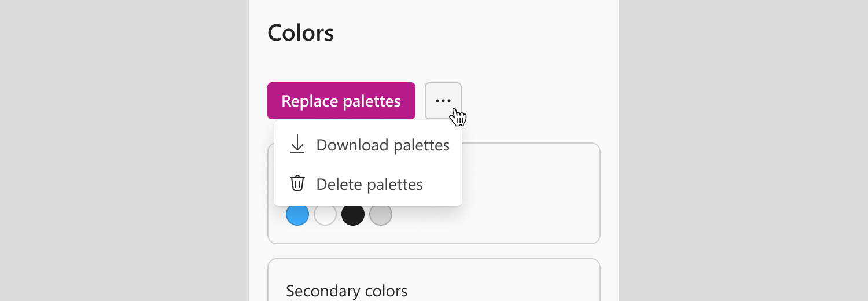
Task: Click the trash can icon
Action: tap(297, 183)
